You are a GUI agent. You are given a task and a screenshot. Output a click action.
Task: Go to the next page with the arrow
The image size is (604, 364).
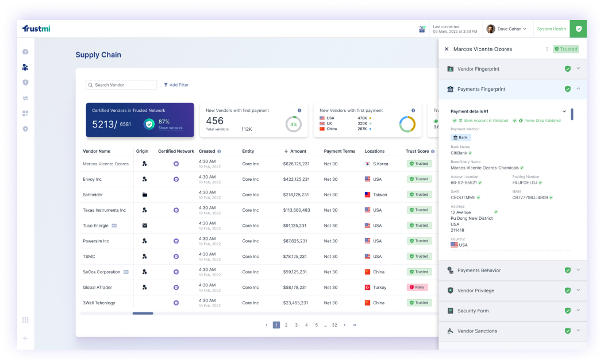344,325
